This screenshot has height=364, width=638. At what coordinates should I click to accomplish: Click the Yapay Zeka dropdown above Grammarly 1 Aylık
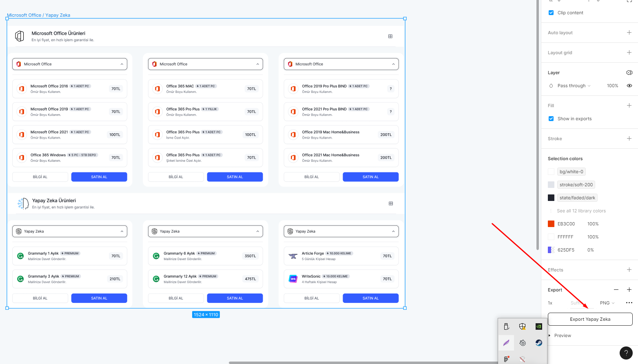[70, 231]
